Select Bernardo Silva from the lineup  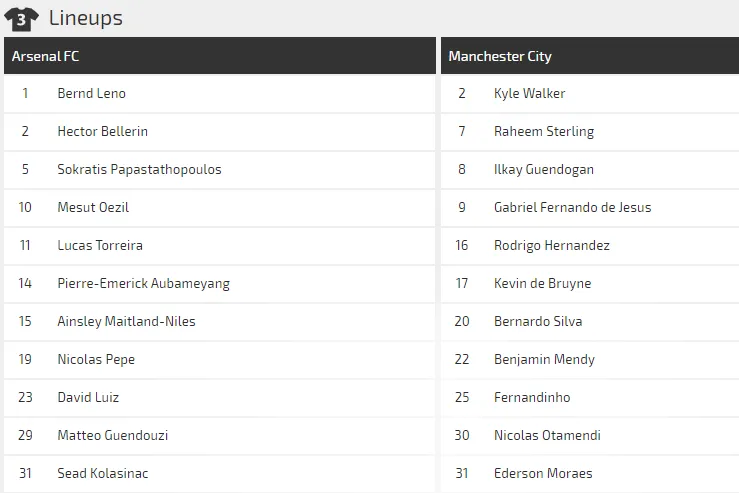(x=537, y=321)
